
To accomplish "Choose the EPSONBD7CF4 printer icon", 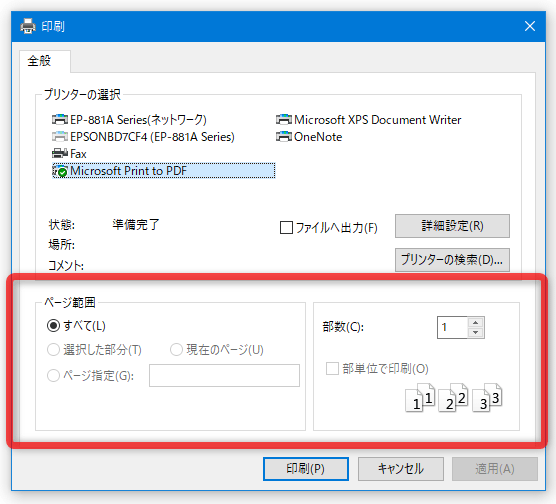I will point(60,137).
